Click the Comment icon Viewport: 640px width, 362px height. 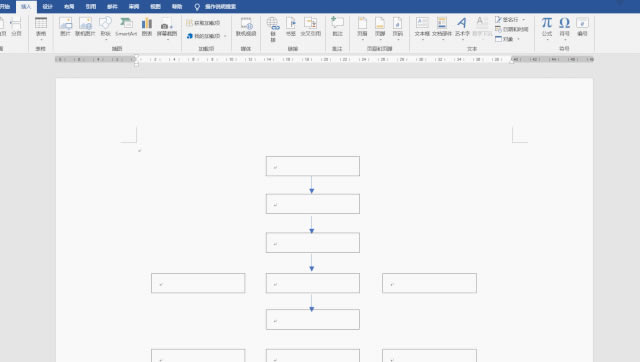click(337, 27)
